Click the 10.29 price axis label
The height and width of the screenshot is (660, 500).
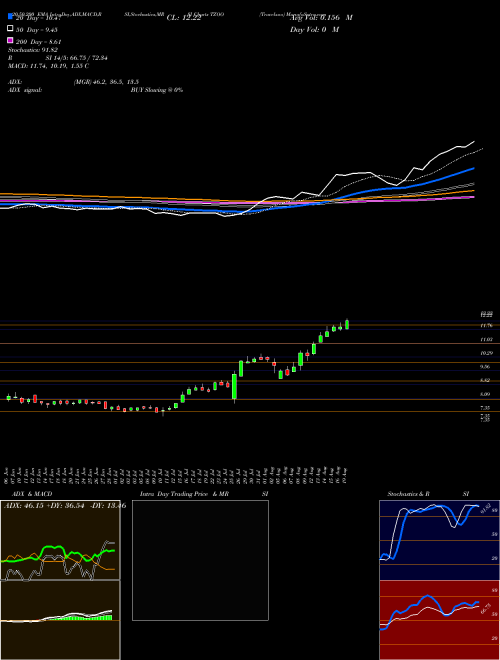(487, 353)
